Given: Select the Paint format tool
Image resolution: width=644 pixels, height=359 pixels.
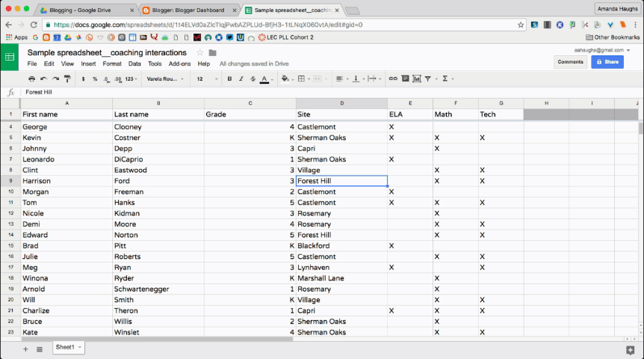Looking at the screenshot, I should 67,79.
